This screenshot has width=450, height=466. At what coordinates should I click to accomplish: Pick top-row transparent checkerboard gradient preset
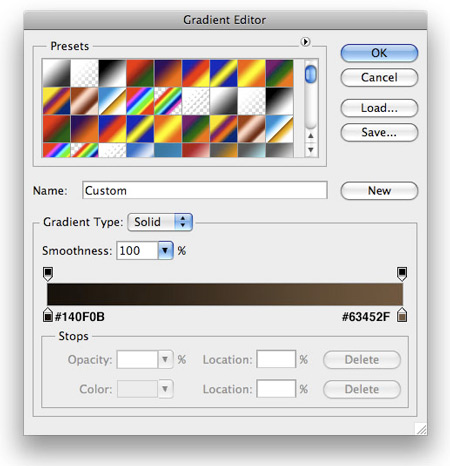84,73
